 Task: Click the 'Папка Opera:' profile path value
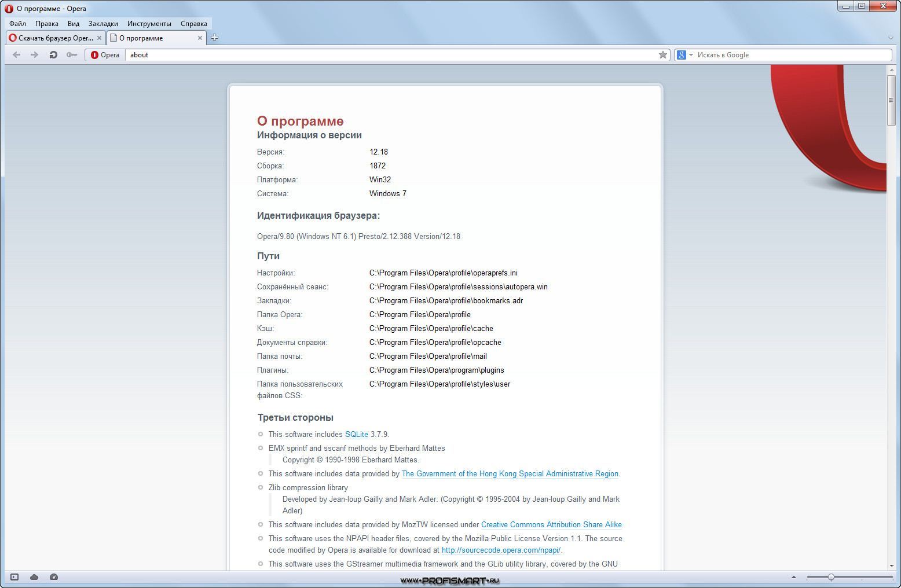[420, 315]
